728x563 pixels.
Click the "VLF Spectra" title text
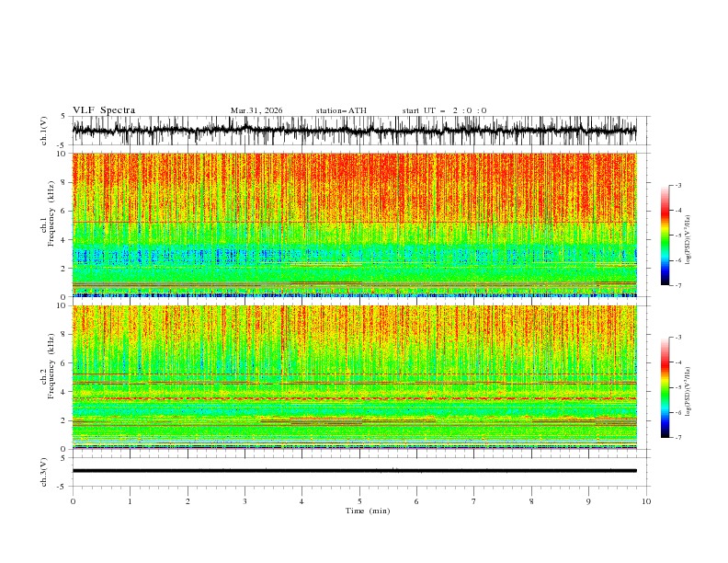[104, 110]
